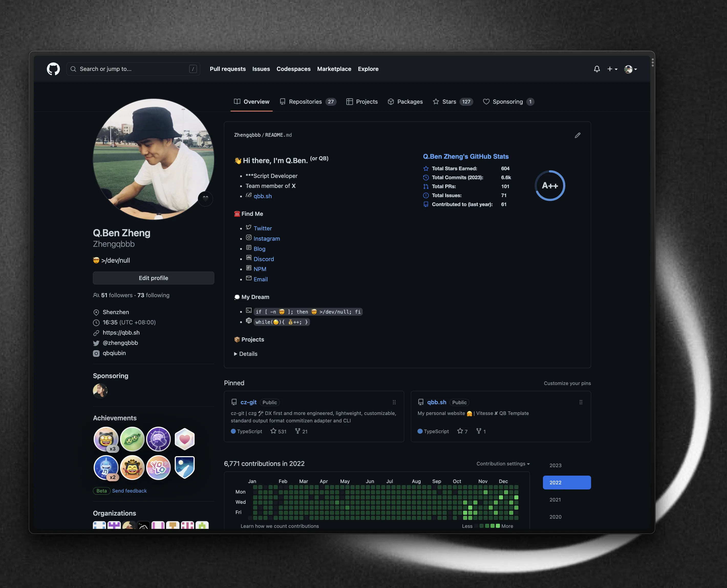This screenshot has height=588, width=727.
Task: Focus the Search or jump to field
Action: tap(133, 69)
